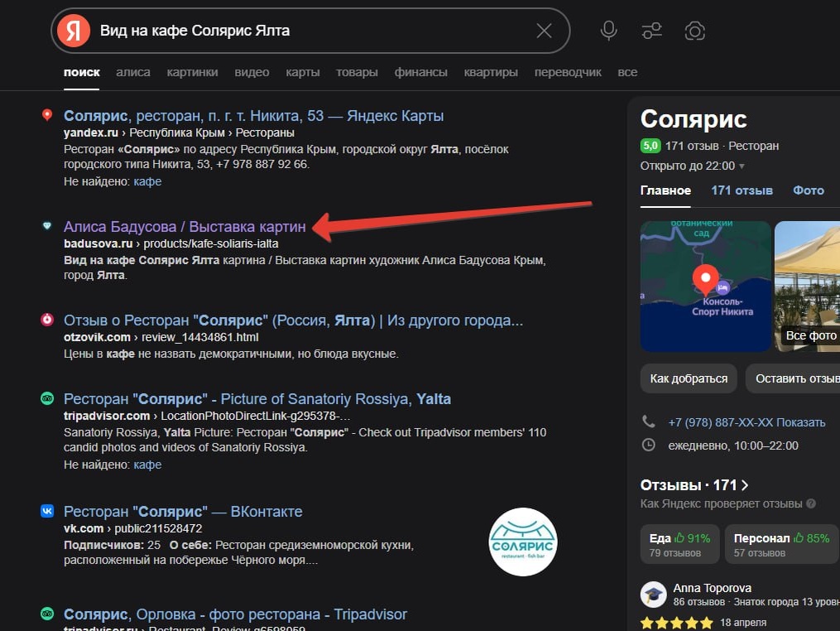This screenshot has height=631, width=840.
Task: Click the кафе link under the Яндекс Карты result
Action: (147, 181)
